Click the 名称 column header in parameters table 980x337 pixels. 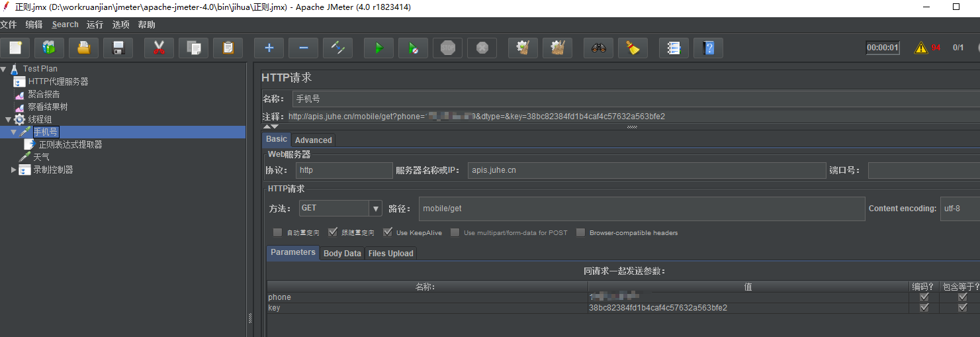(427, 287)
